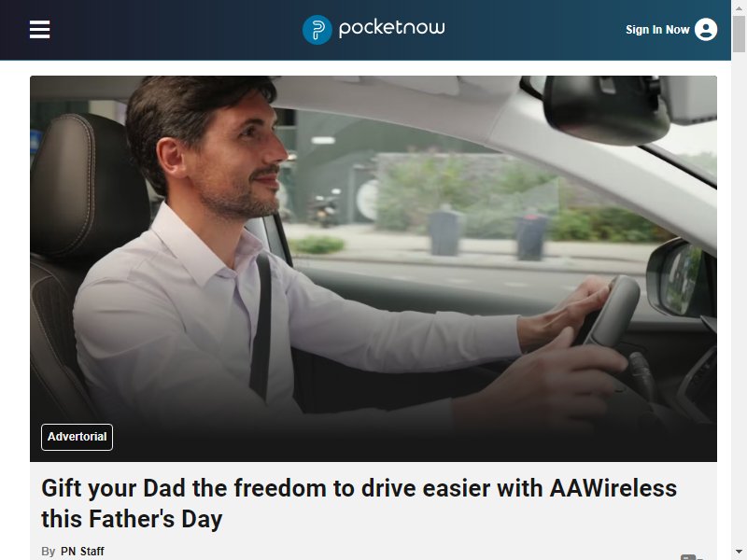Open the hamburger navigation menu
The image size is (747, 560).
point(39,30)
